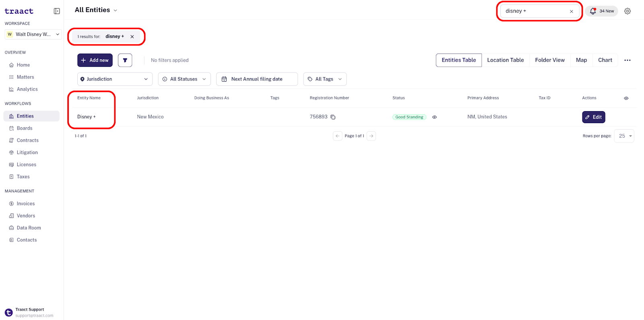Go to next page arrow
The width and height of the screenshot is (644, 320).
[372, 136]
